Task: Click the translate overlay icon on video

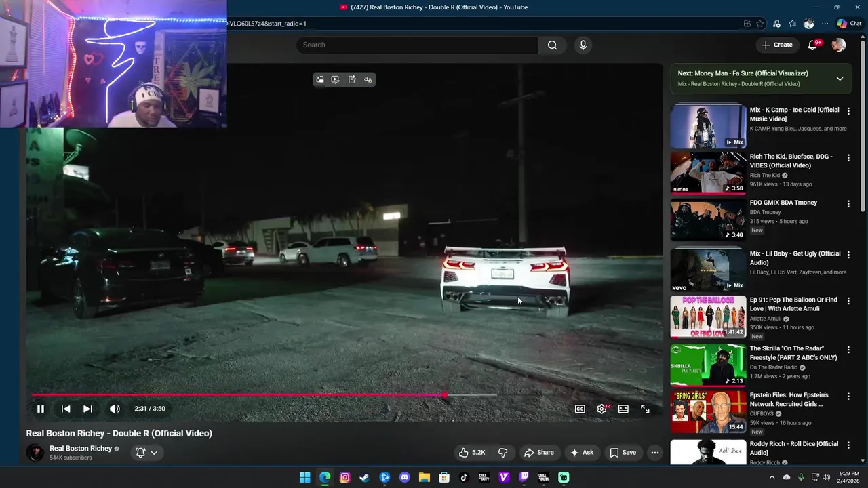Action: [368, 79]
